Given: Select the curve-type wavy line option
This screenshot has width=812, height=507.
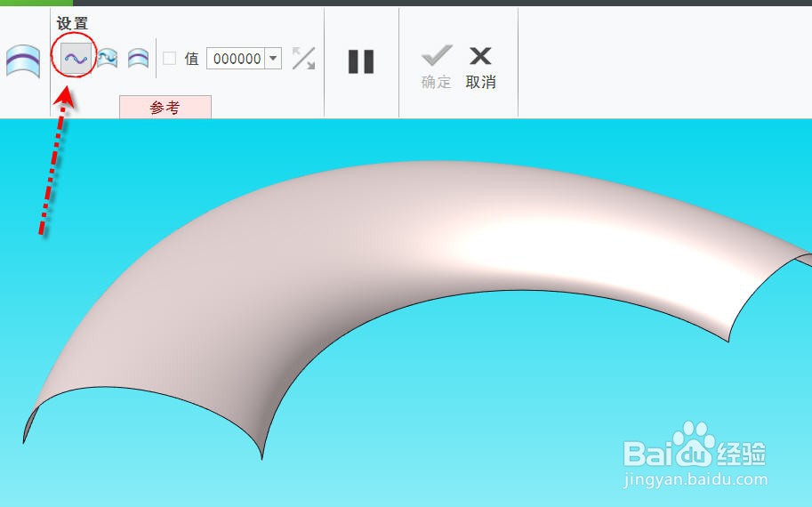Looking at the screenshot, I should pos(76,59).
